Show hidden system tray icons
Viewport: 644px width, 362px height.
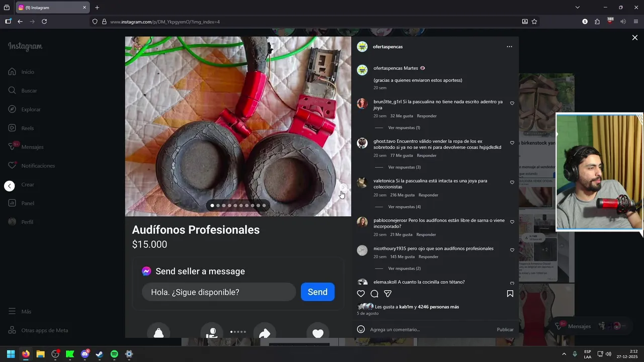pyautogui.click(x=563, y=354)
